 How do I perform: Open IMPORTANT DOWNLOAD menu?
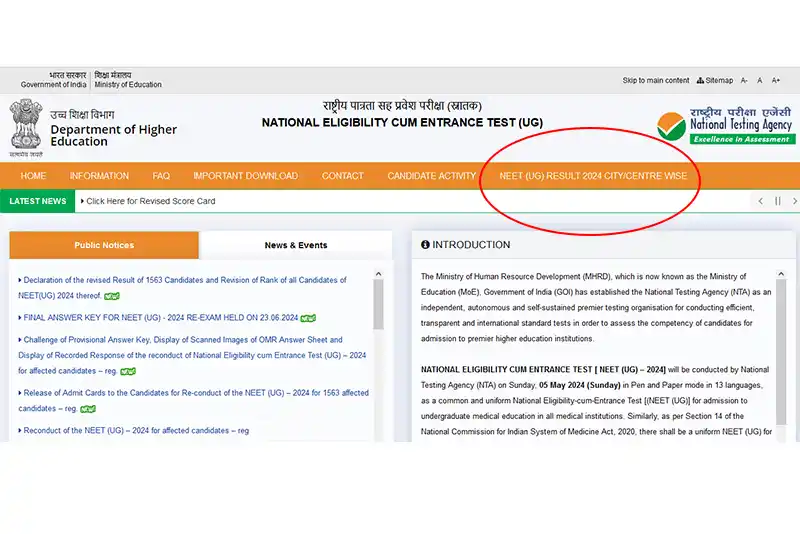coord(245,176)
